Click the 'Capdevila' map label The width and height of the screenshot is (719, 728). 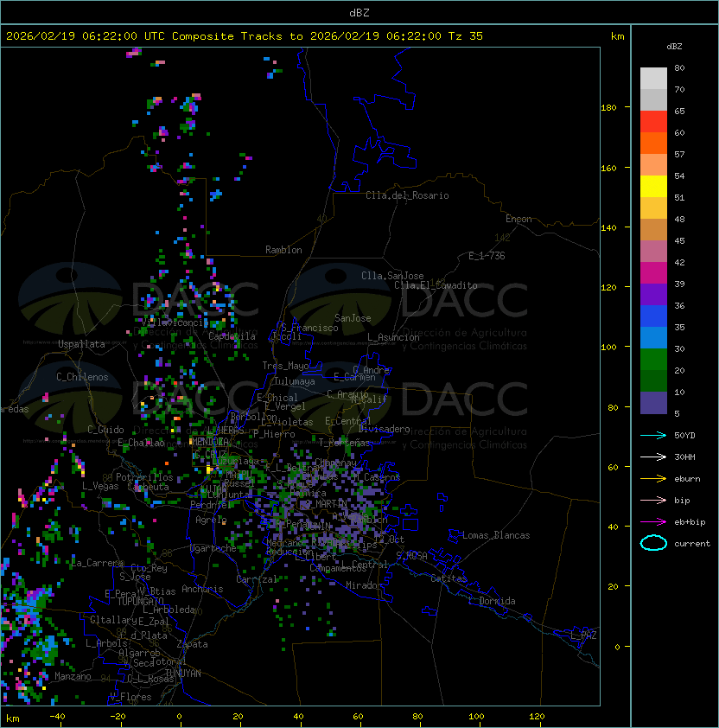pos(232,336)
